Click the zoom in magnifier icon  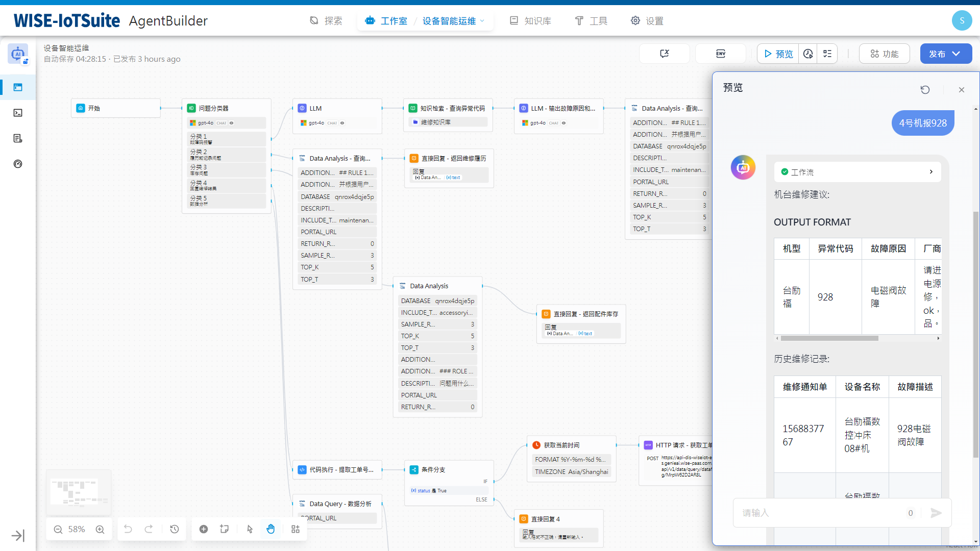click(x=100, y=530)
